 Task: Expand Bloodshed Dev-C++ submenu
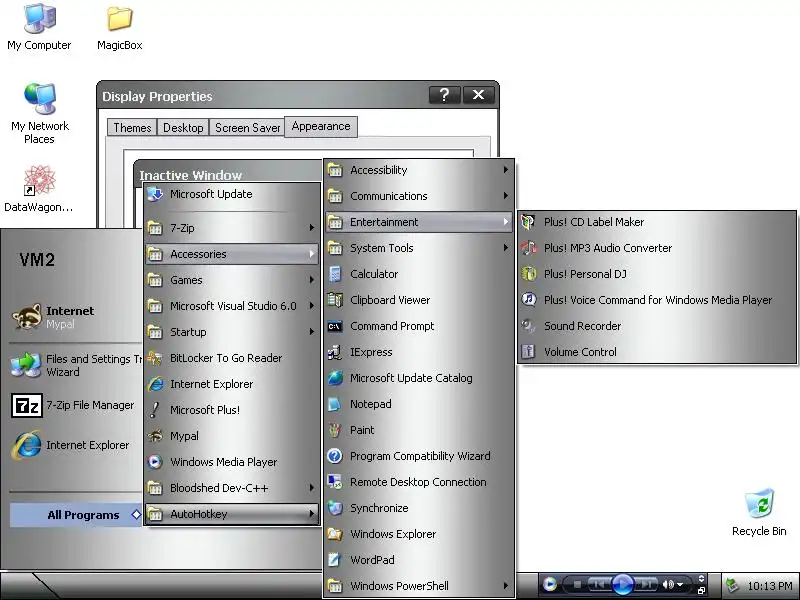[x=232, y=488]
